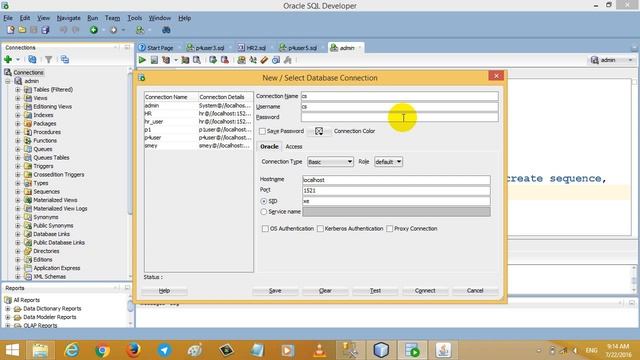This screenshot has height=360, width=640.
Task: Open SQL Worksheet icon in main toolbar
Action: point(140,30)
